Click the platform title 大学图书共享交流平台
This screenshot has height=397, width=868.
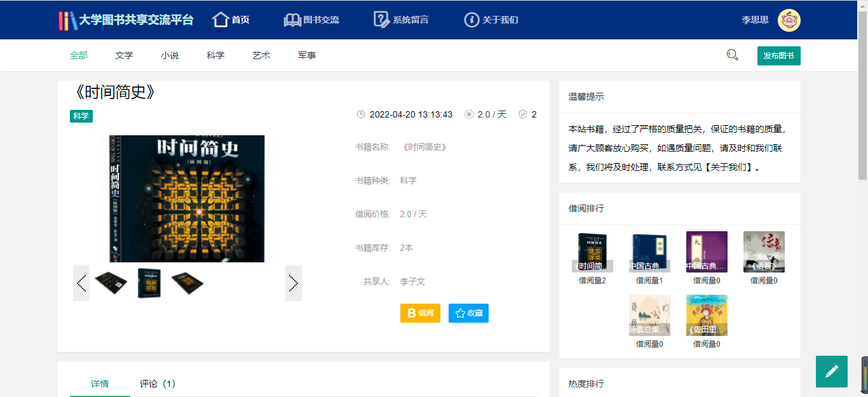tap(136, 20)
